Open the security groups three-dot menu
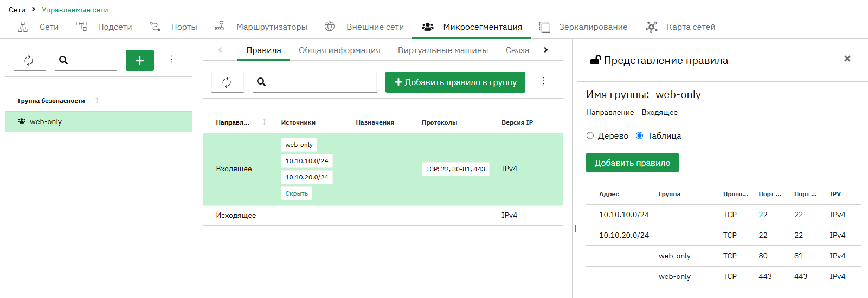868x298 pixels. point(172,60)
